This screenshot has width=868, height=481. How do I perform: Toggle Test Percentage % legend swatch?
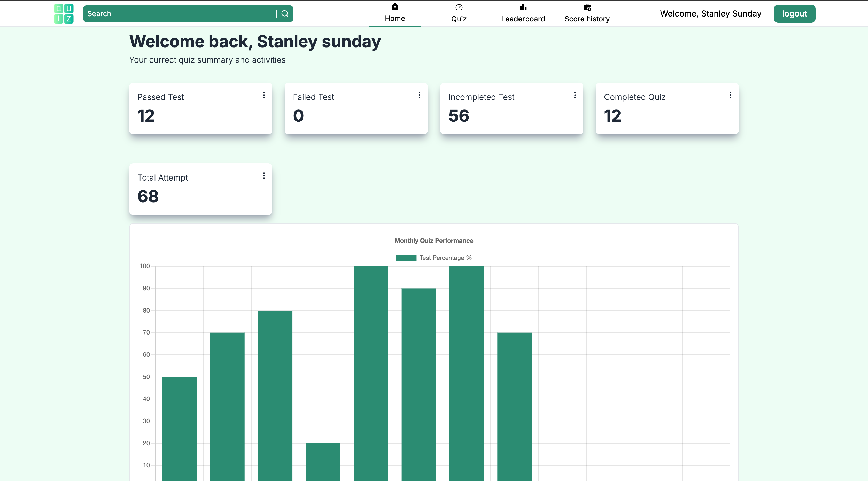(x=406, y=258)
